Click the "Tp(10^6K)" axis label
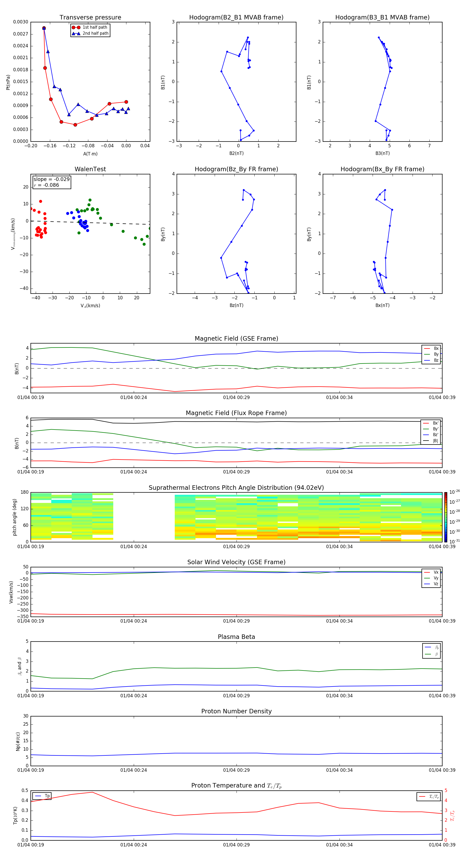The width and height of the screenshot is (473, 868). 15,815
